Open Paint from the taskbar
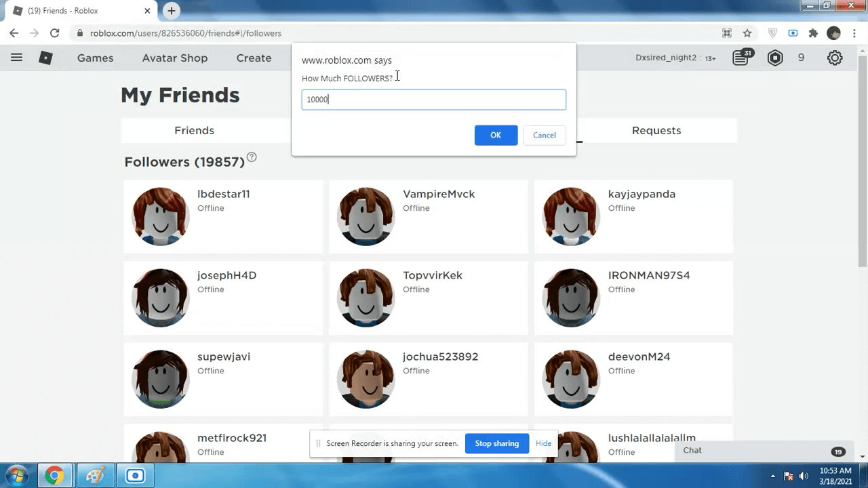868x488 pixels. coord(95,476)
